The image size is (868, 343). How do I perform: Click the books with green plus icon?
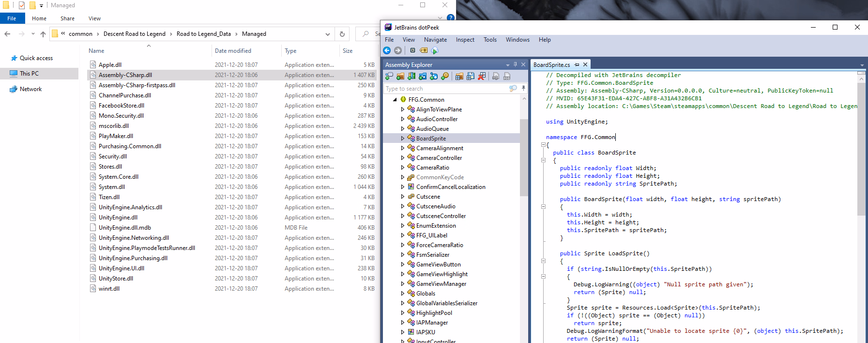pyautogui.click(x=411, y=76)
